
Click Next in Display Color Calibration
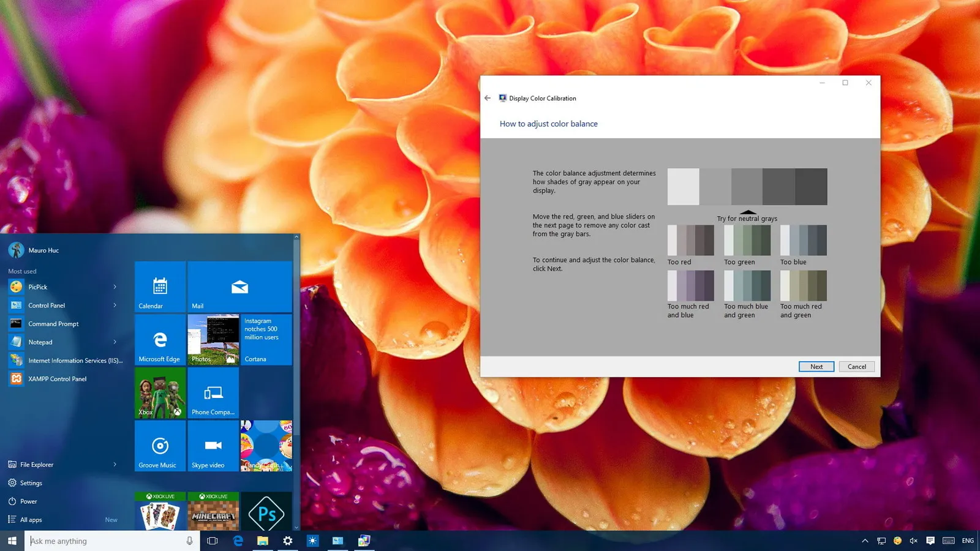click(x=816, y=366)
